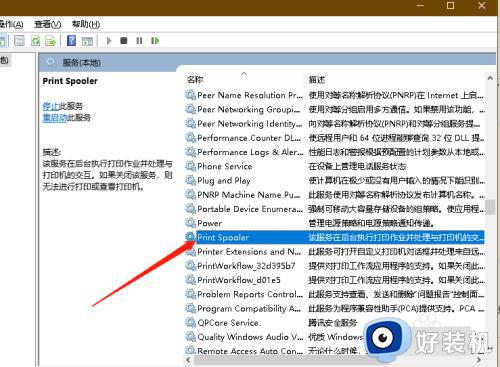The height and width of the screenshot is (367, 500).
Task: Click the gear icon beside QPCore Service
Action: (x=190, y=322)
